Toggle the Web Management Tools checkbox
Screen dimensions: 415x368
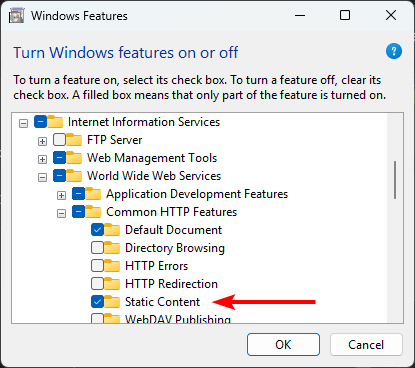pyautogui.click(x=59, y=158)
